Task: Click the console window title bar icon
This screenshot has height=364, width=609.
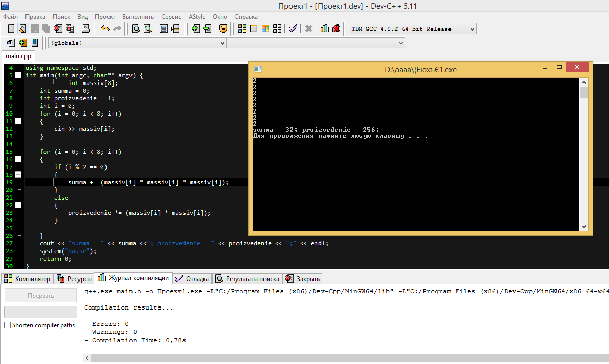Action: [x=258, y=69]
